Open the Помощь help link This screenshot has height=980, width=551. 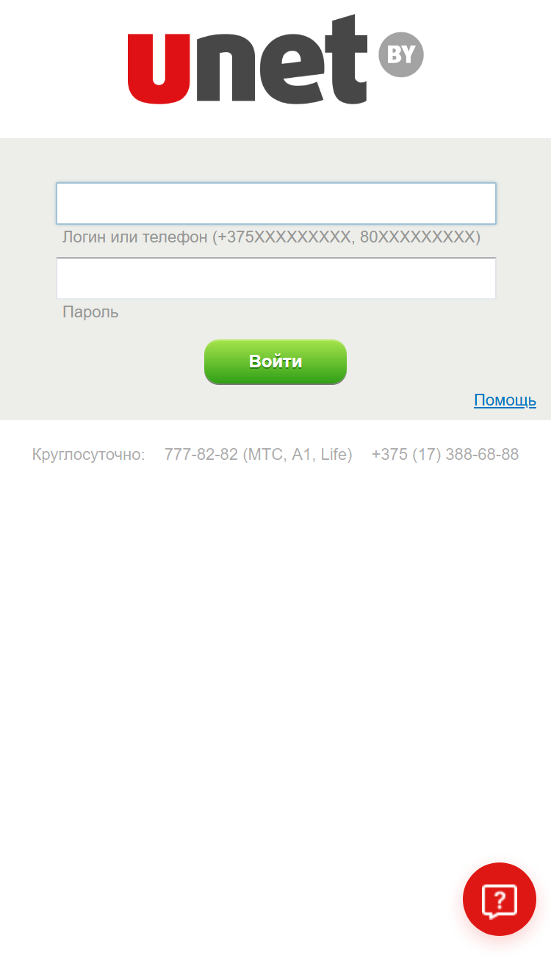click(505, 400)
